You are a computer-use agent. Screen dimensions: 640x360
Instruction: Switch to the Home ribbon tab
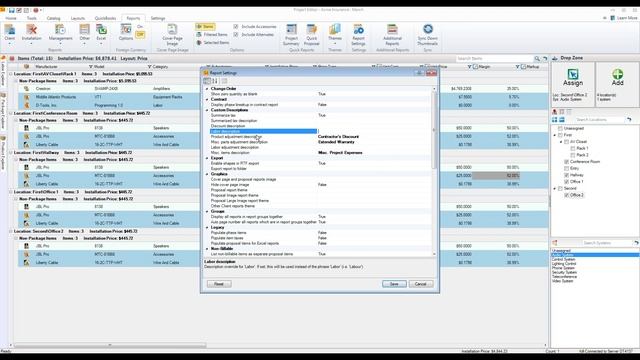tap(11, 18)
